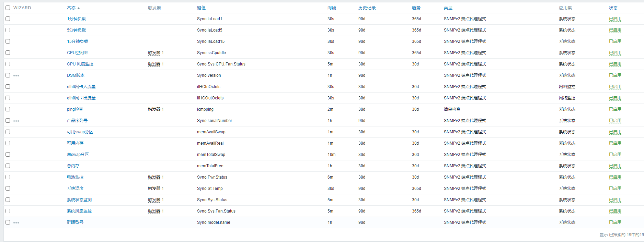Select the checkbox for 电池监控
This screenshot has height=242, width=644.
click(8, 177)
